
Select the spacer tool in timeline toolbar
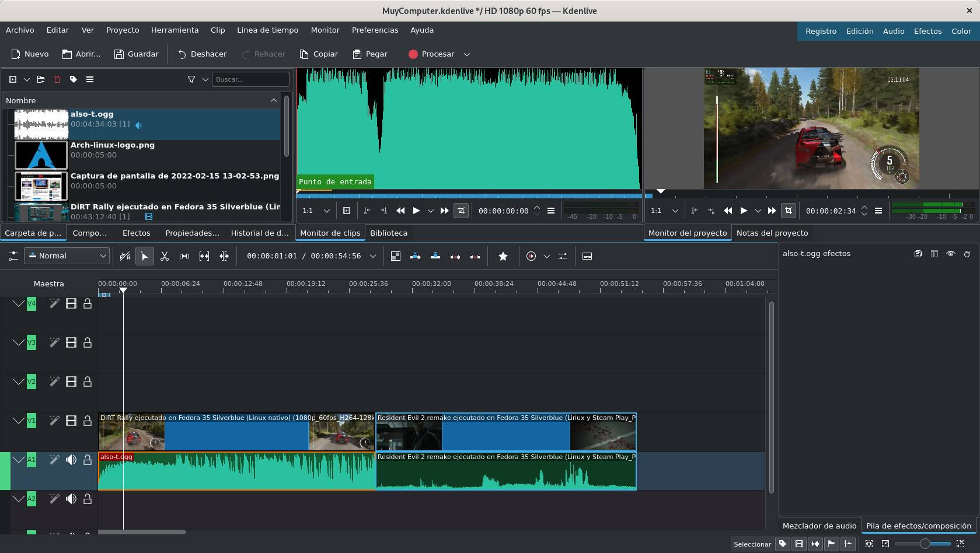(x=184, y=256)
